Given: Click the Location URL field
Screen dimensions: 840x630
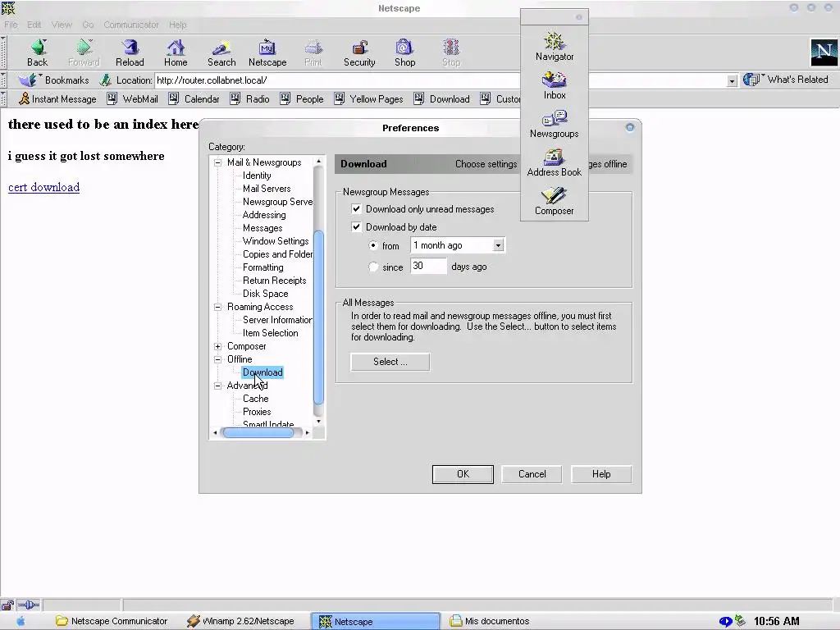Looking at the screenshot, I should point(441,80).
